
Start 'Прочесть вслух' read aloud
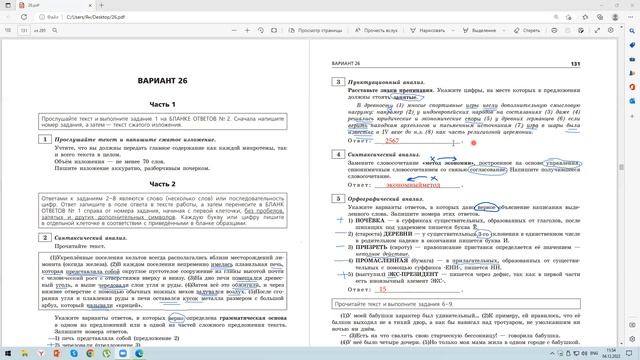[x=376, y=30]
